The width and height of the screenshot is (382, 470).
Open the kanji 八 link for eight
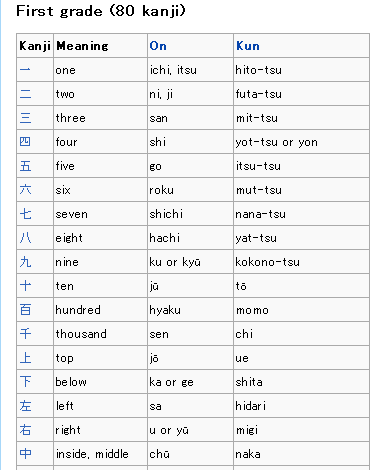[25, 238]
